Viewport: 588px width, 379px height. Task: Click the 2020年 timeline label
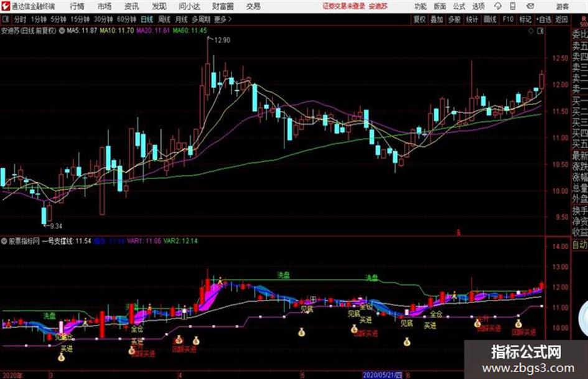[x=12, y=375]
